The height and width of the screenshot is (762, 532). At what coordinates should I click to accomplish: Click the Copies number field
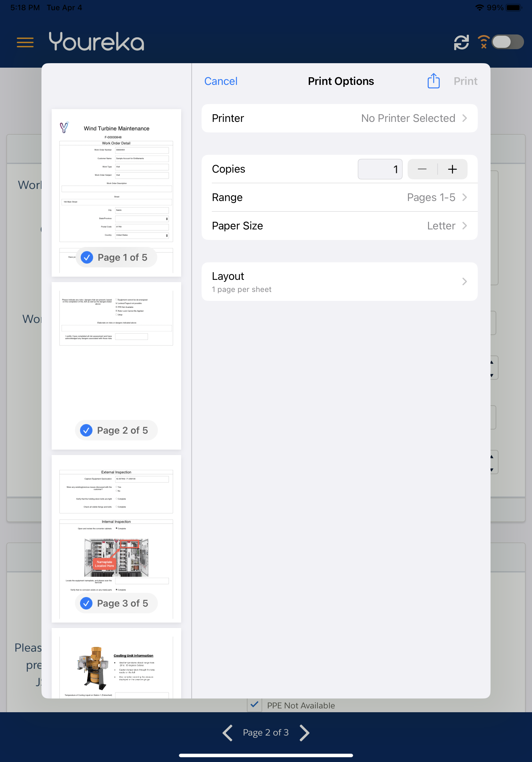pyautogui.click(x=380, y=169)
